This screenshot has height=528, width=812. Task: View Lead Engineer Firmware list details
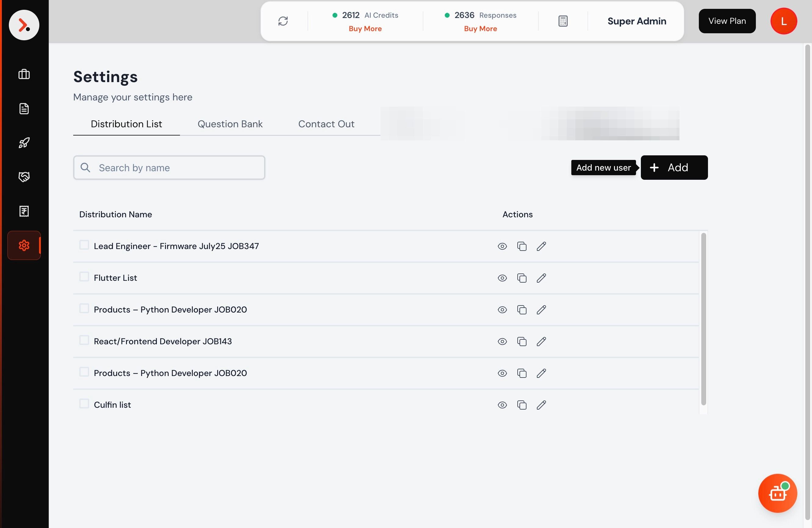pos(502,246)
